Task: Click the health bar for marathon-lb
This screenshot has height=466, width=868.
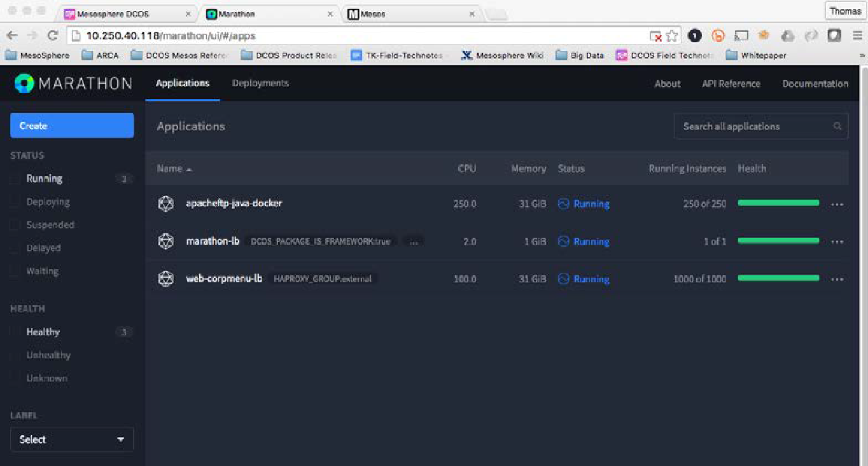Action: click(778, 240)
